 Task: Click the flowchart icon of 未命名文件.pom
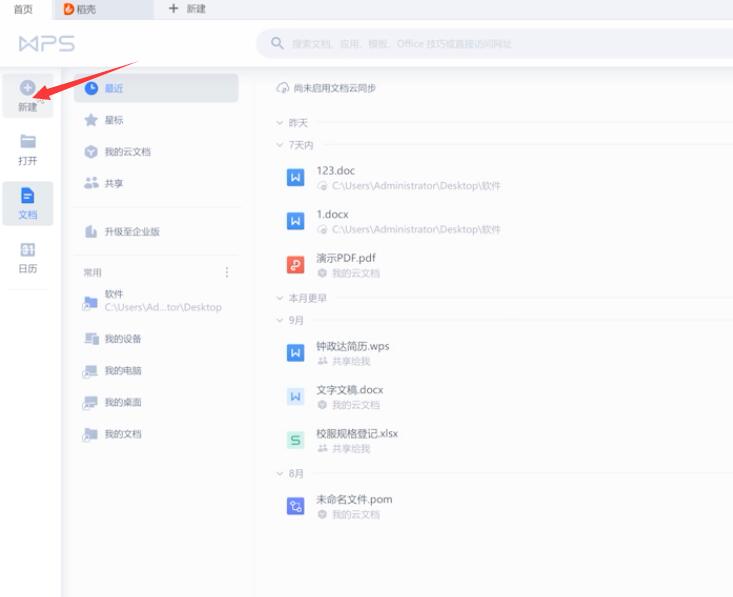click(295, 506)
